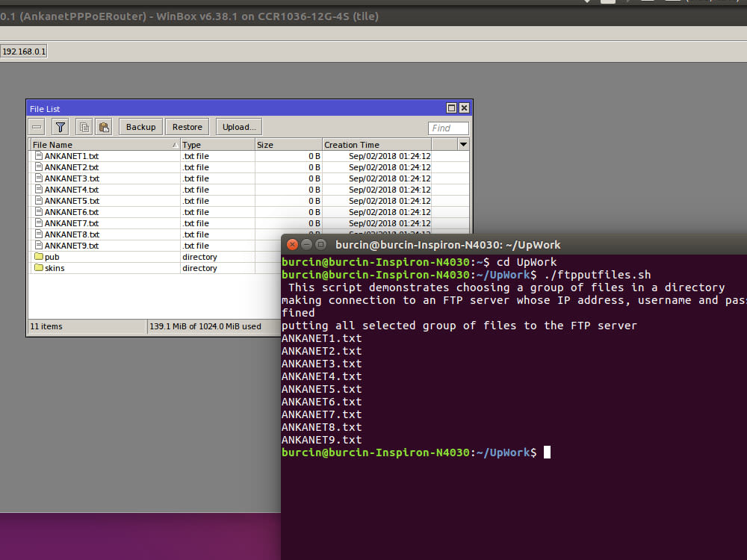Click the Upload... button

click(239, 127)
